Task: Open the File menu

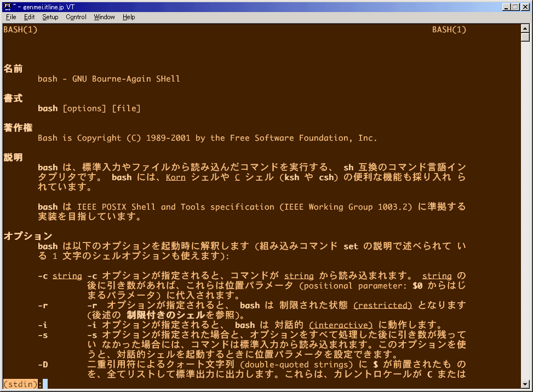Action: [x=11, y=17]
